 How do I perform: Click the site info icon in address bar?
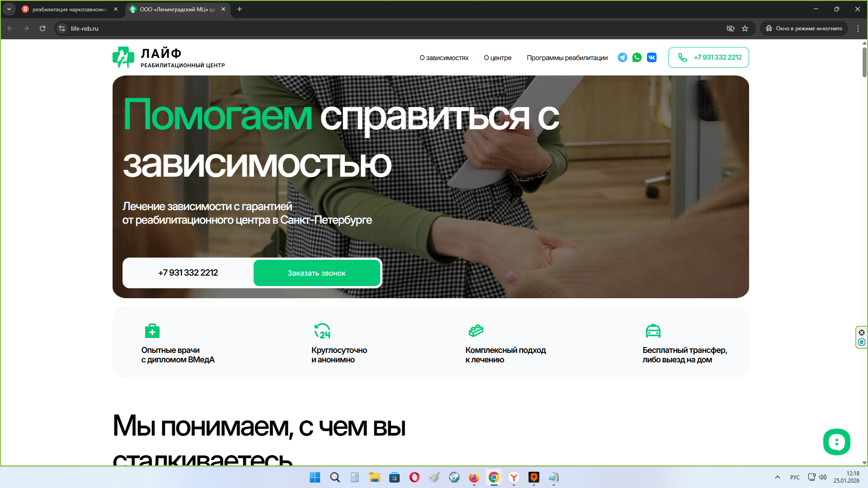pos(62,28)
